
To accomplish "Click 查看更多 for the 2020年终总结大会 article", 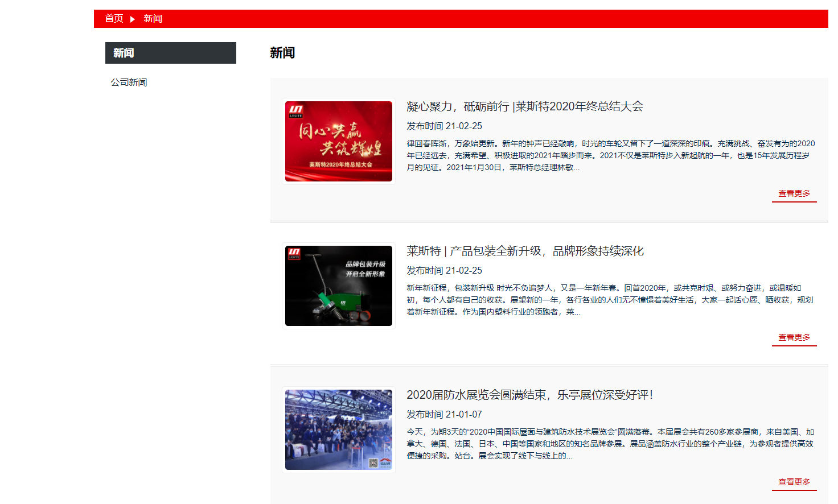I will tap(794, 193).
